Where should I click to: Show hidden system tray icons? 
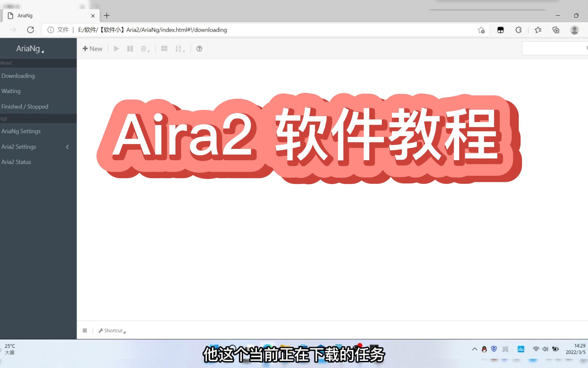[474, 349]
